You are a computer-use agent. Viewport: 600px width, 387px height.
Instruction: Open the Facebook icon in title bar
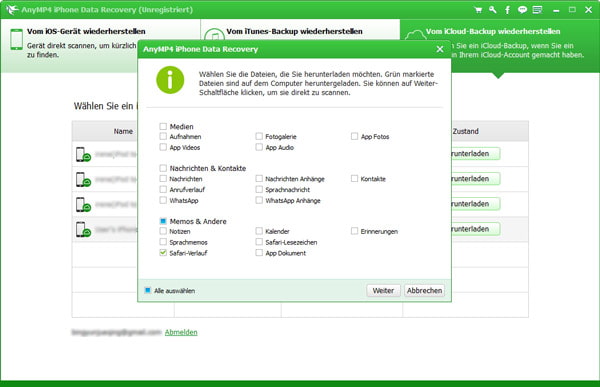[x=507, y=10]
